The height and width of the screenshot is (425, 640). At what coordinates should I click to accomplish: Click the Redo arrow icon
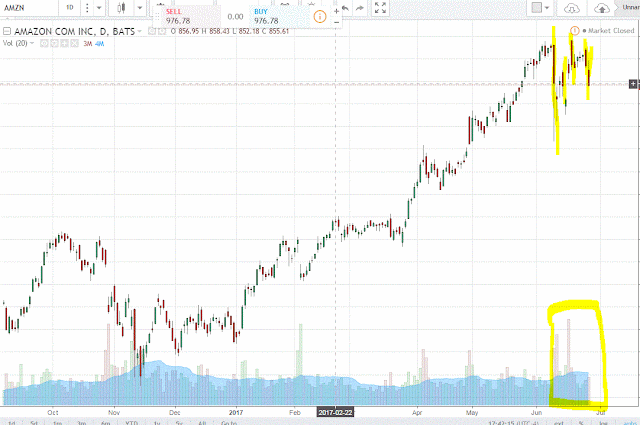point(360,8)
